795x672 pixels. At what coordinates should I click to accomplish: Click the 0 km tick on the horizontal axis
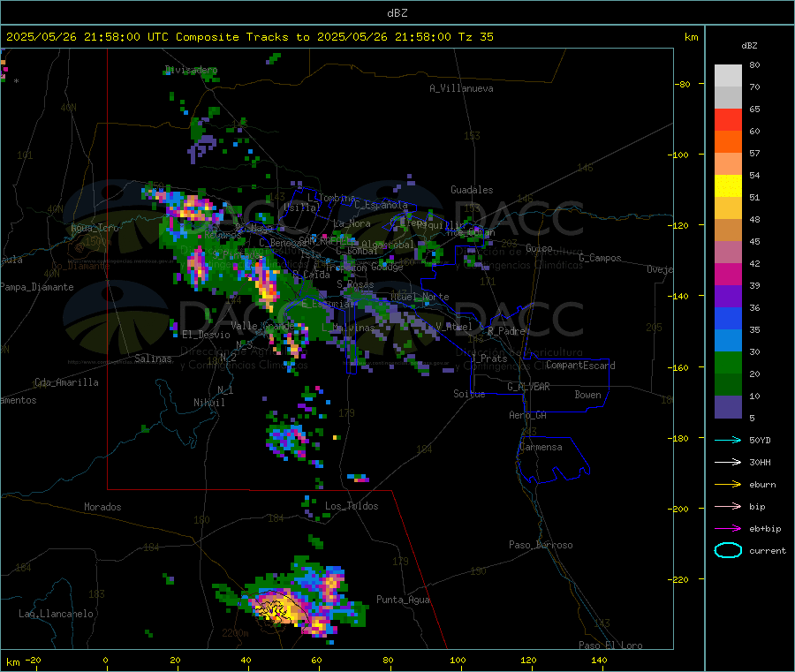pos(105,660)
